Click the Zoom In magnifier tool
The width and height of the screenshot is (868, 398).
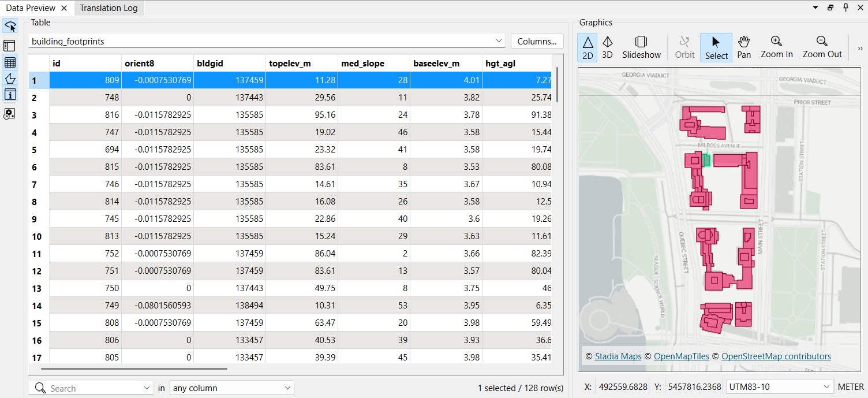776,47
